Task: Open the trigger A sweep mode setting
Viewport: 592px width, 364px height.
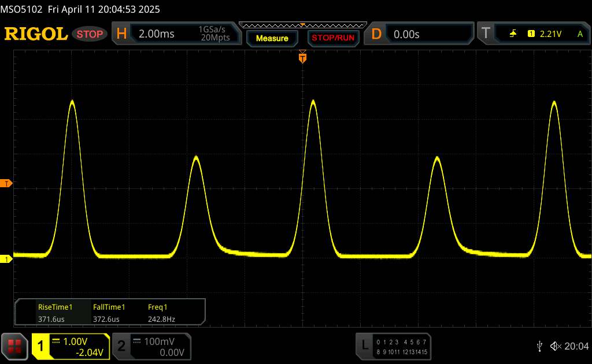Action: click(x=579, y=34)
